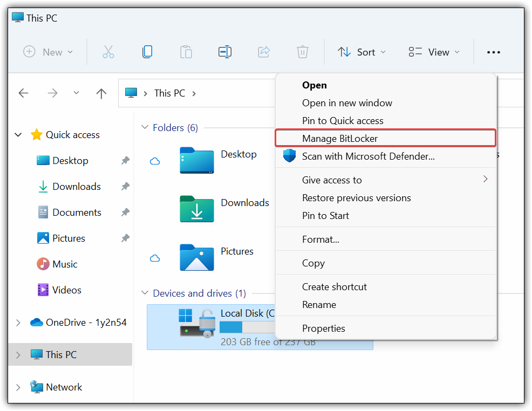
Task: Click the Rename icon in toolbar
Action: [224, 52]
